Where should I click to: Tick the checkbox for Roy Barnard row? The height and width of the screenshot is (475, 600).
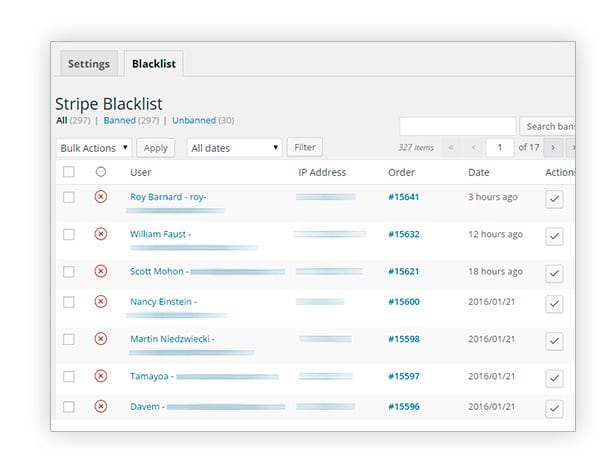click(x=69, y=197)
